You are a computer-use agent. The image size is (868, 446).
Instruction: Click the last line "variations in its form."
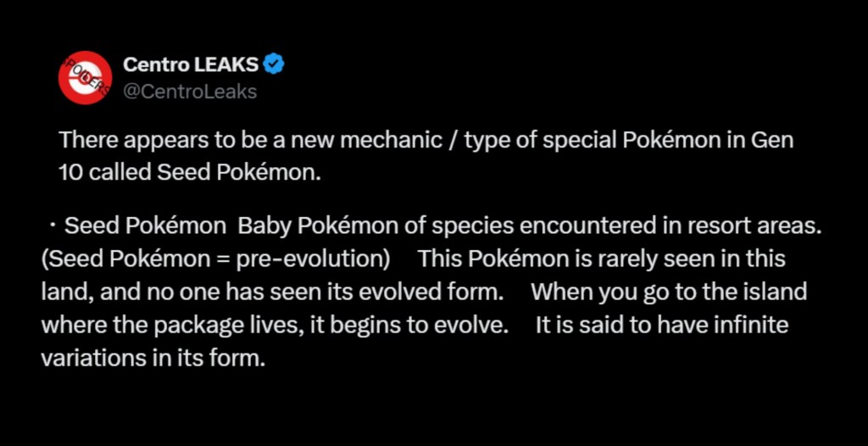pos(153,359)
